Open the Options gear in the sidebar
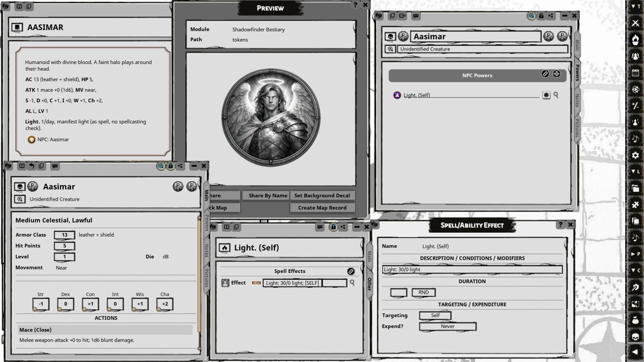The image size is (644, 362). (x=636, y=155)
